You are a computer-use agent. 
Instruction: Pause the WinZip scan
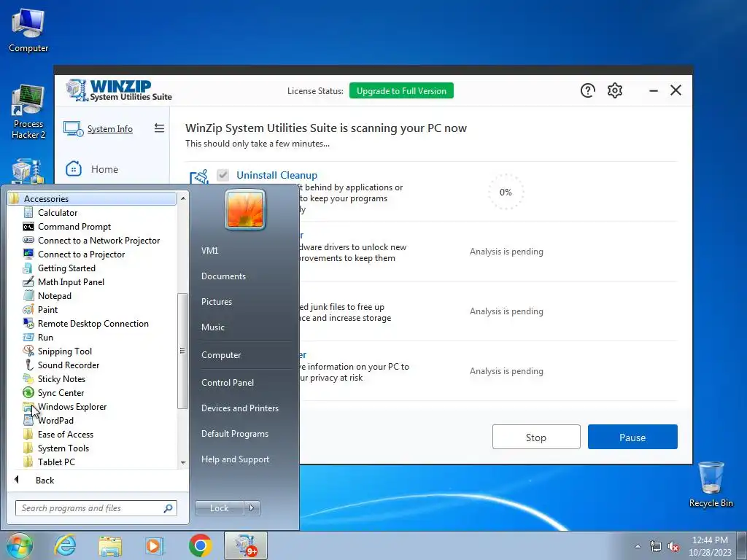tap(632, 437)
